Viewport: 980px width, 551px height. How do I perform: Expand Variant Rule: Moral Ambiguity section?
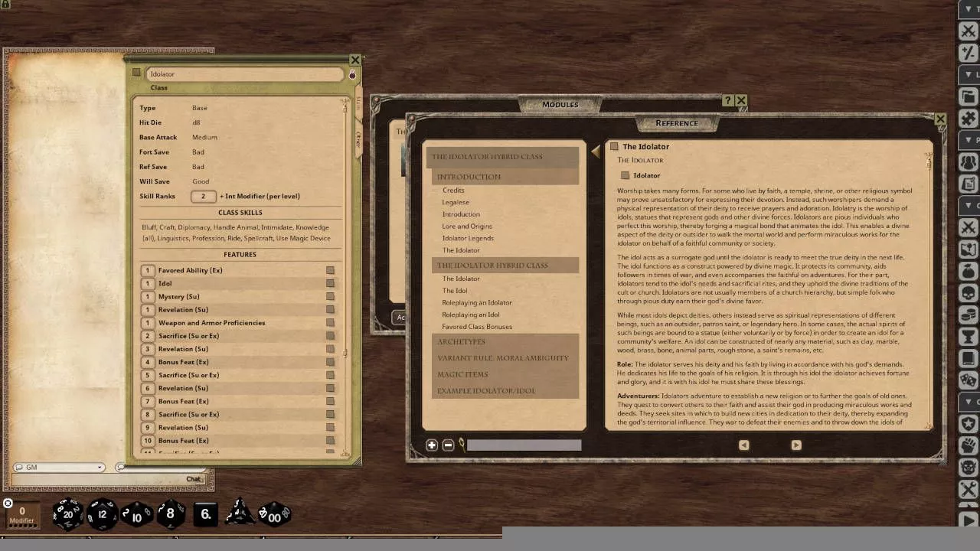pyautogui.click(x=505, y=357)
